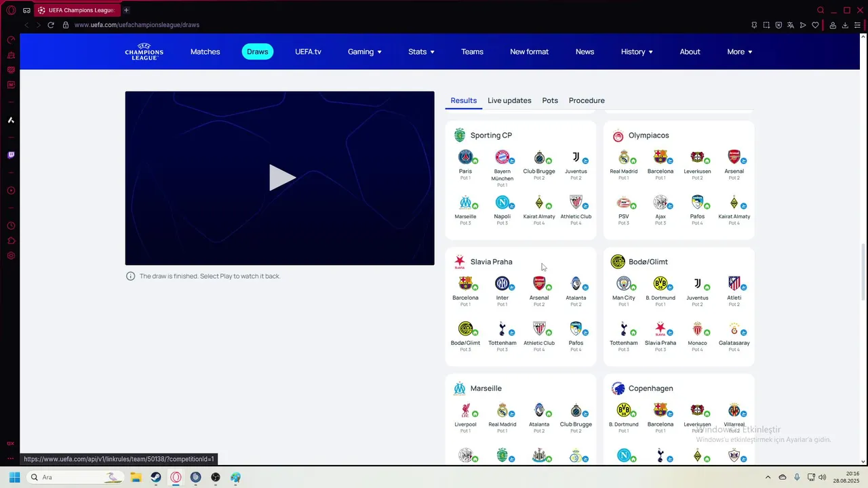The width and height of the screenshot is (868, 488).
Task: Open GX Control speedometer icon in sidebar
Action: (11, 40)
